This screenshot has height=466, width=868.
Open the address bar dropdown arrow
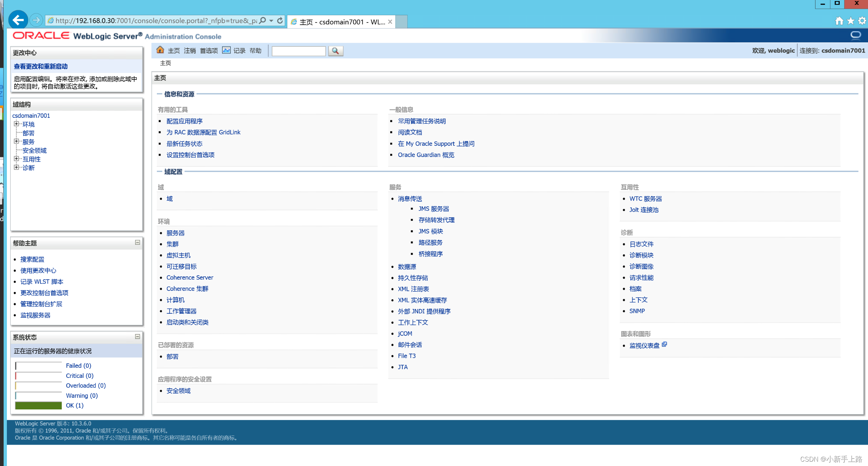(x=271, y=21)
